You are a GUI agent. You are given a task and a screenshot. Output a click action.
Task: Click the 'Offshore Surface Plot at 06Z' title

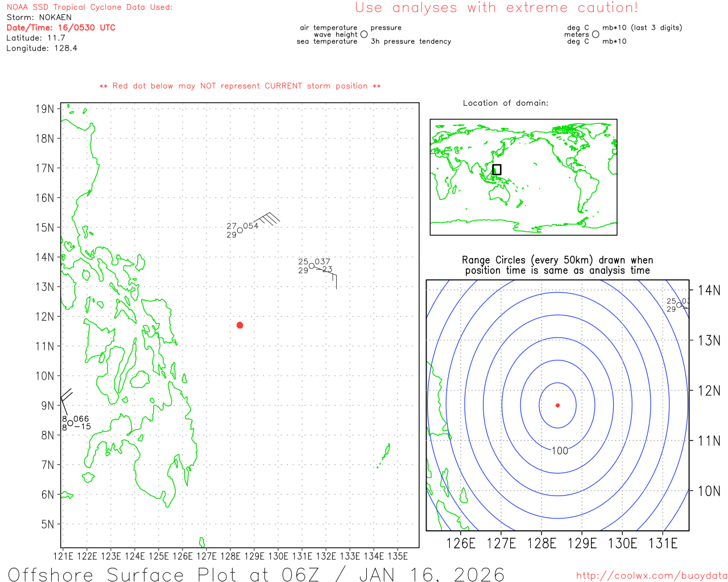(257, 575)
